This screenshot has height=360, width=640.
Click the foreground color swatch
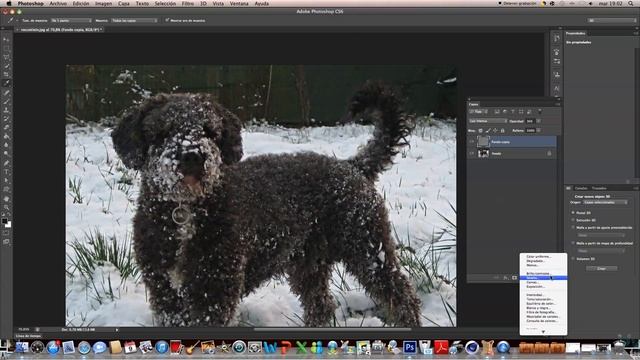pos(4,221)
